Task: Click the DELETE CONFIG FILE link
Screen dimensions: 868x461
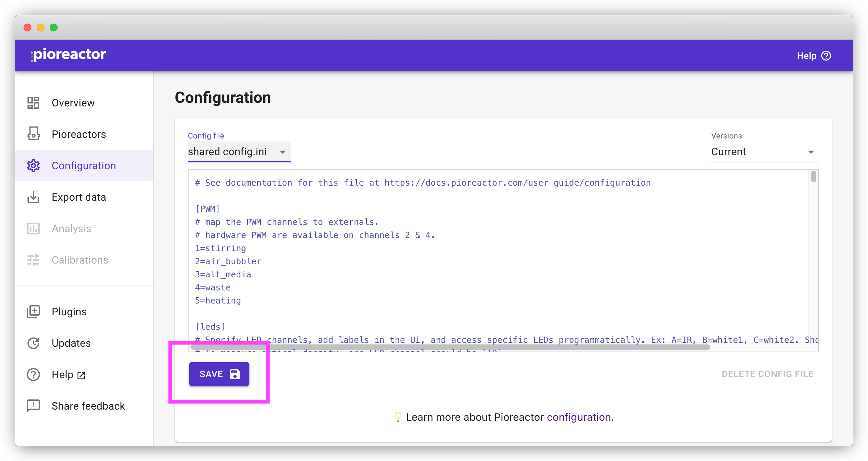Action: pyautogui.click(x=768, y=374)
